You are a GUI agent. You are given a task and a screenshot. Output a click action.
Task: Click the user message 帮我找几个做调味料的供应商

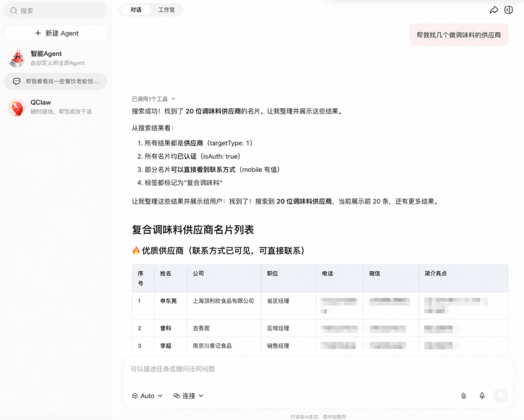click(x=458, y=35)
